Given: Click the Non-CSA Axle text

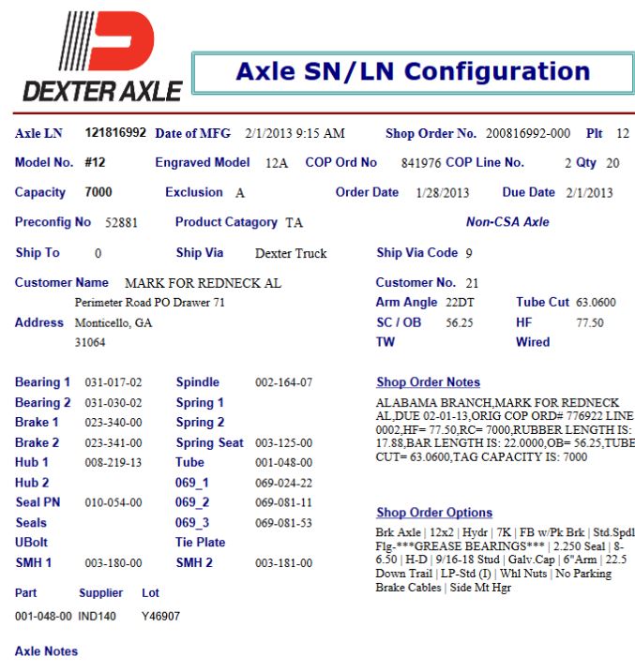Looking at the screenshot, I should click(507, 222).
